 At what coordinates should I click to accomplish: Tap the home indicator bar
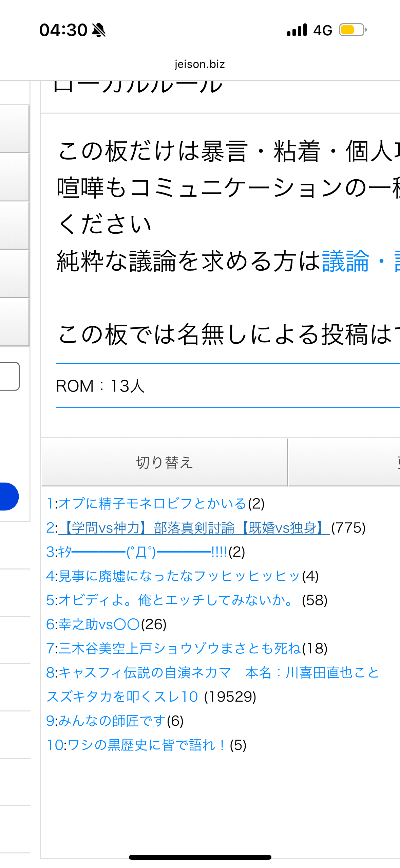200,857
